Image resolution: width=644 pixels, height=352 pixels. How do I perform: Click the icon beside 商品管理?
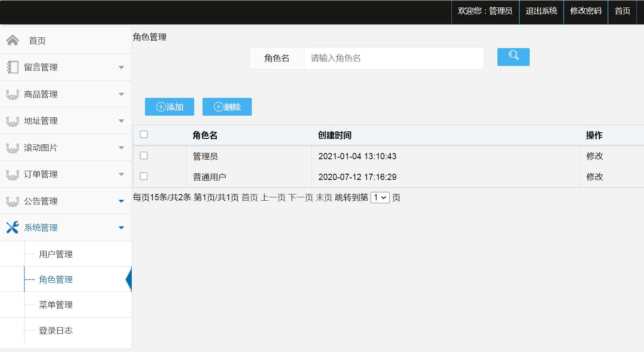point(12,95)
